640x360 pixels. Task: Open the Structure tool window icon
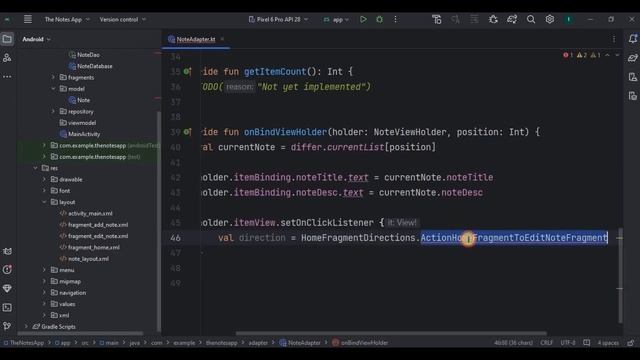7,58
